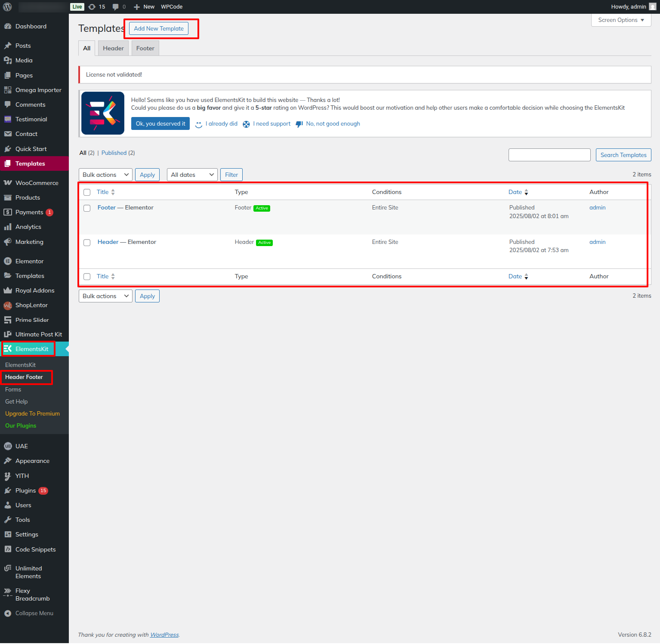660x644 pixels.
Task: Expand the top Bulk actions dropdown
Action: (105, 175)
